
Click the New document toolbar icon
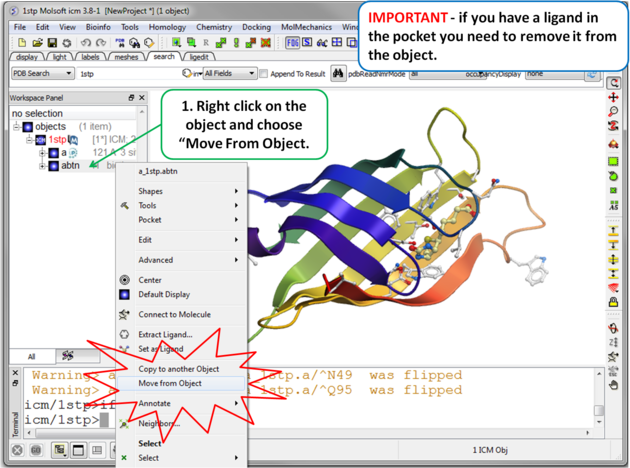[x=20, y=43]
